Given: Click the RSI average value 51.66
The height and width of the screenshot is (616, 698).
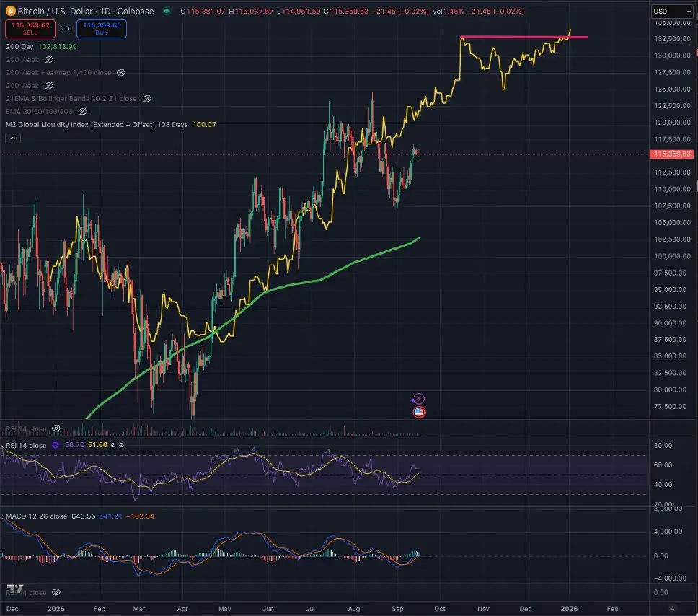Looking at the screenshot, I should (97, 445).
